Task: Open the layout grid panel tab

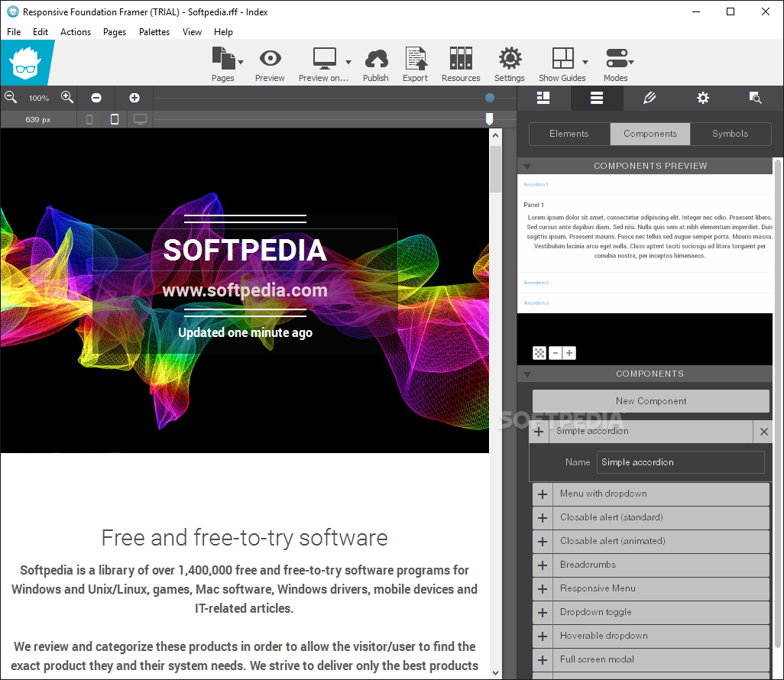Action: point(543,98)
